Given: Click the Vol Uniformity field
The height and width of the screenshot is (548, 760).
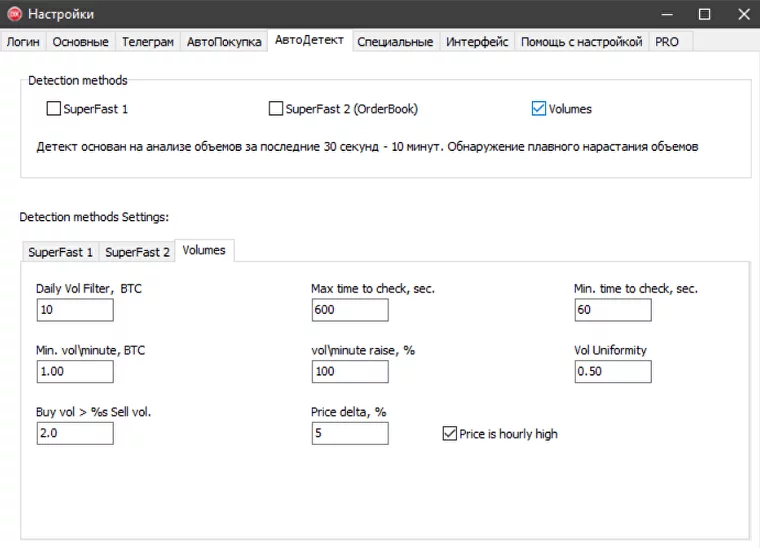Looking at the screenshot, I should pyautogui.click(x=613, y=372).
